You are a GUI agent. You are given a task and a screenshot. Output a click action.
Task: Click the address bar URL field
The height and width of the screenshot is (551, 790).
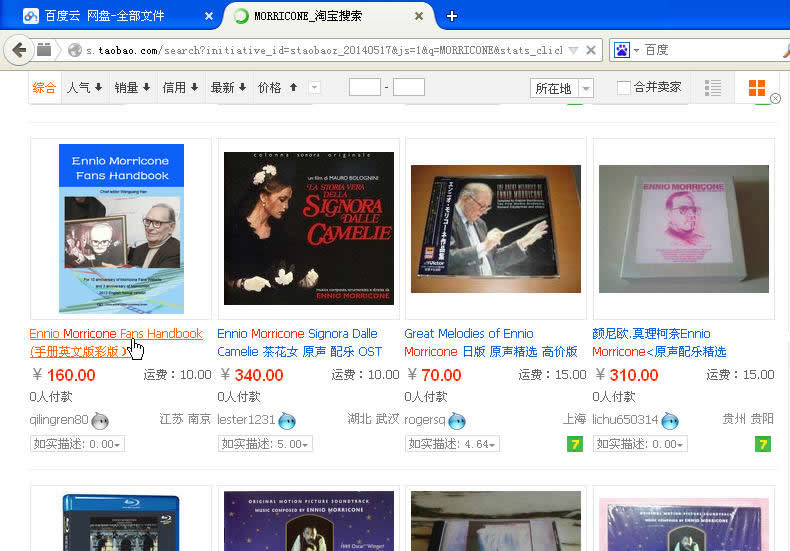323,50
